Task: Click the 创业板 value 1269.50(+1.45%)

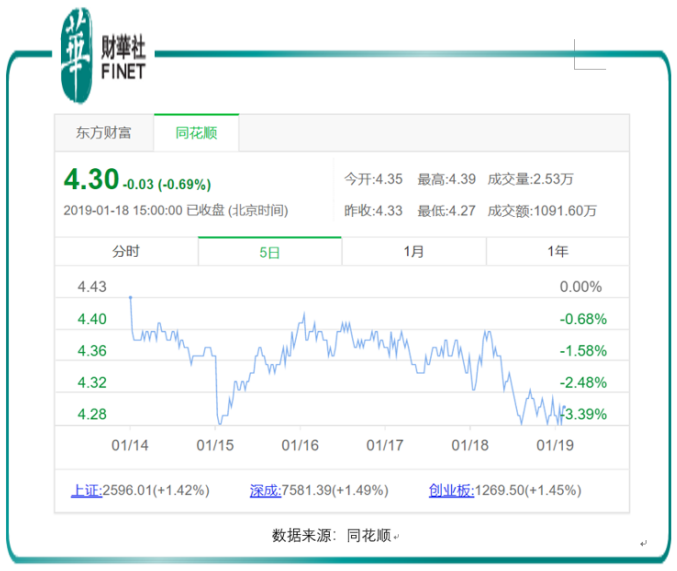Action: [x=528, y=490]
